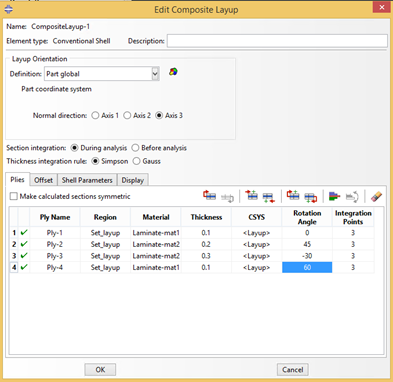The width and height of the screenshot is (393, 382).
Task: Click the greyed-out paste plies icon
Action: click(x=227, y=197)
